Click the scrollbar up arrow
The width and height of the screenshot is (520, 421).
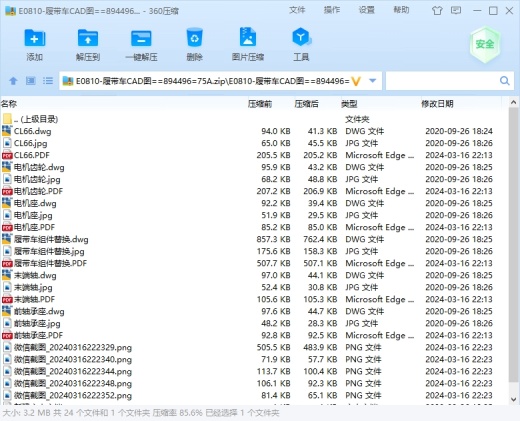(x=513, y=102)
